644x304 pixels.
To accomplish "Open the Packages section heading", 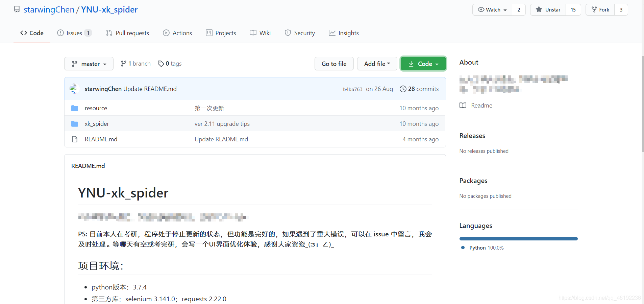I will click(x=473, y=181).
